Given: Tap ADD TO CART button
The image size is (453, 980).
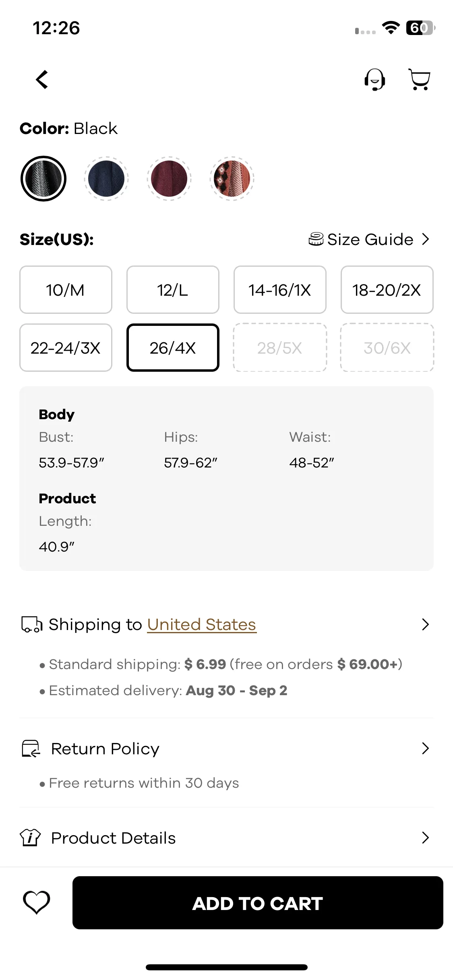Looking at the screenshot, I should 258,903.
